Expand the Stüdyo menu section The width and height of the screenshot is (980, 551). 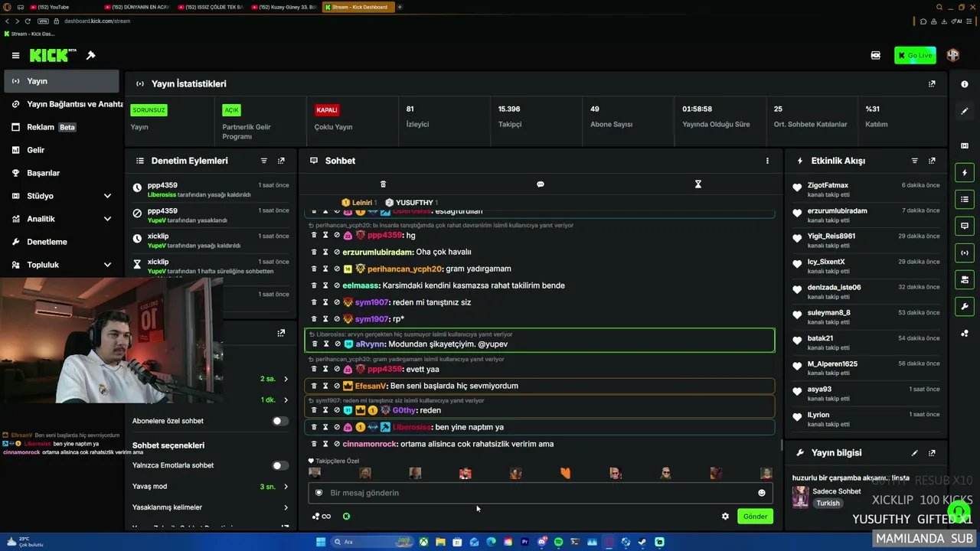tap(107, 196)
